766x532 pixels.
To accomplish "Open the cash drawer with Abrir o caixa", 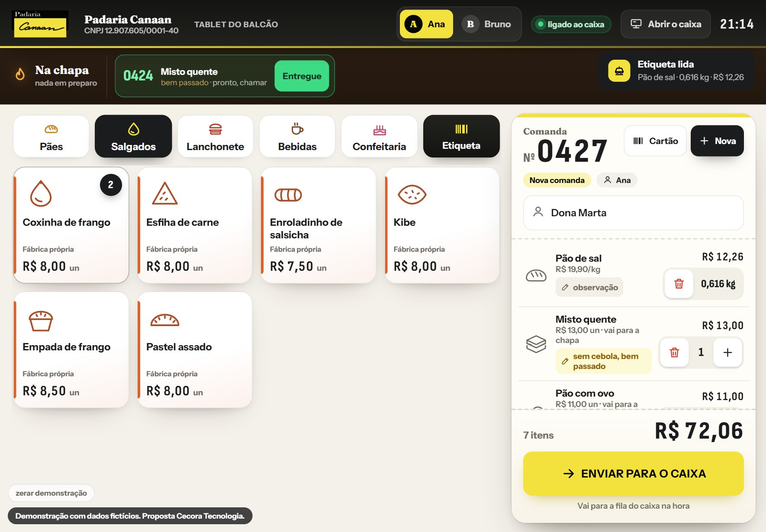I will (666, 24).
